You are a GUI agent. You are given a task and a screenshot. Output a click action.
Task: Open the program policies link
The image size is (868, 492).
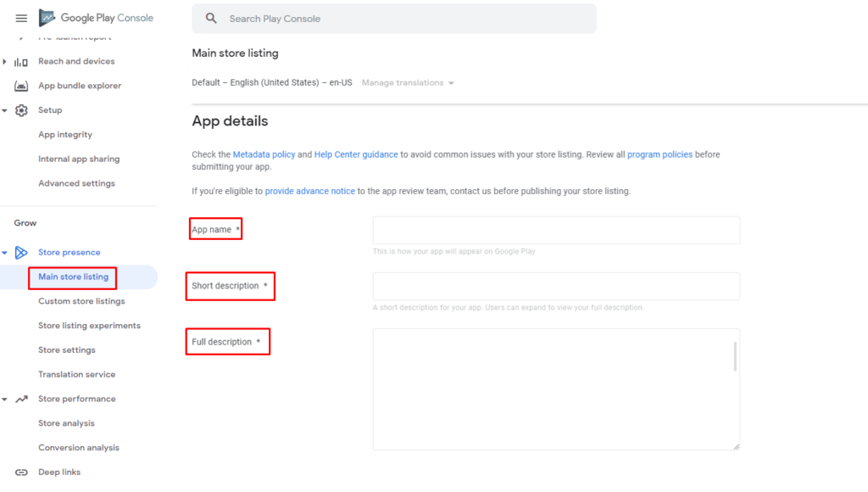(x=659, y=154)
